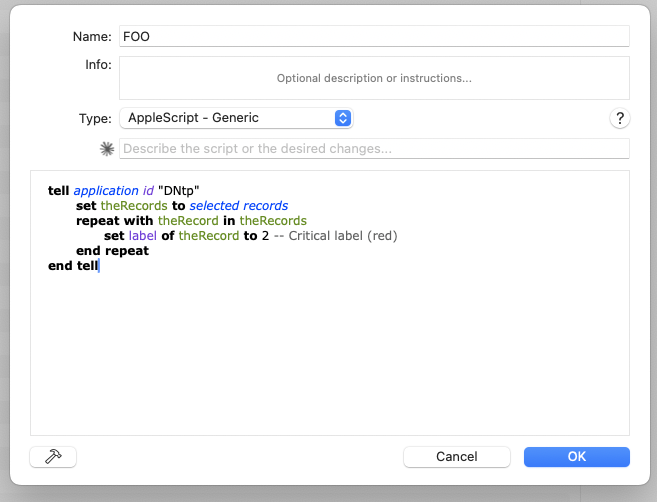Click the "set" keyword before theRecords
This screenshot has height=502, width=657.
click(86, 205)
